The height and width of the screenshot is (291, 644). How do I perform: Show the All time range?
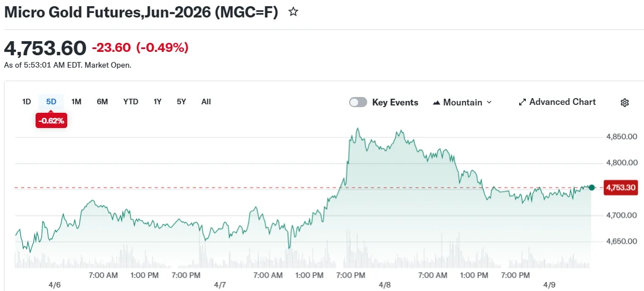click(x=206, y=102)
